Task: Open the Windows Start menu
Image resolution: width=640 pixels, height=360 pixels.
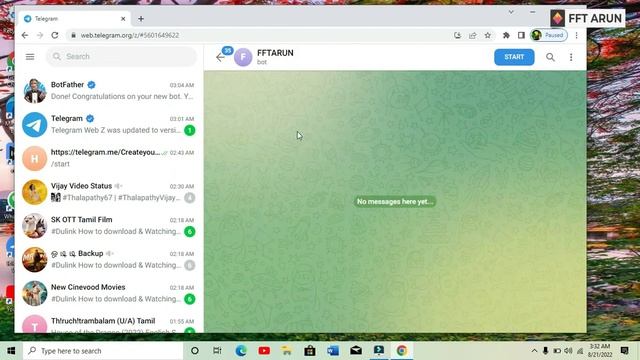Action: (x=11, y=351)
